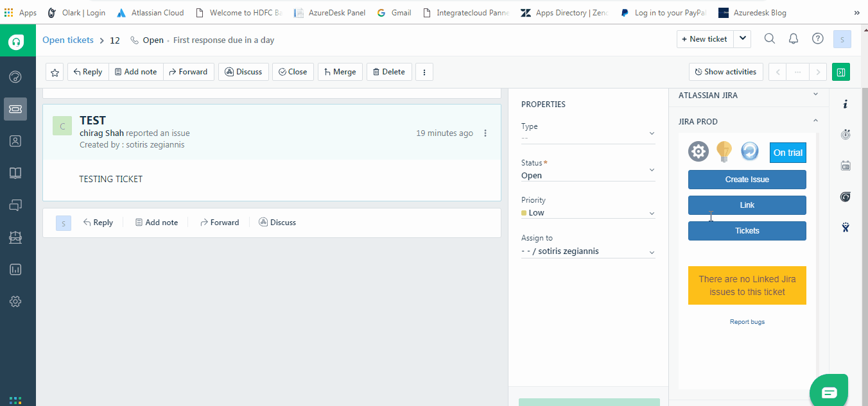Show more Chrome bookmarks chevron
Screen dimensions: 868x406
[x=856, y=12]
